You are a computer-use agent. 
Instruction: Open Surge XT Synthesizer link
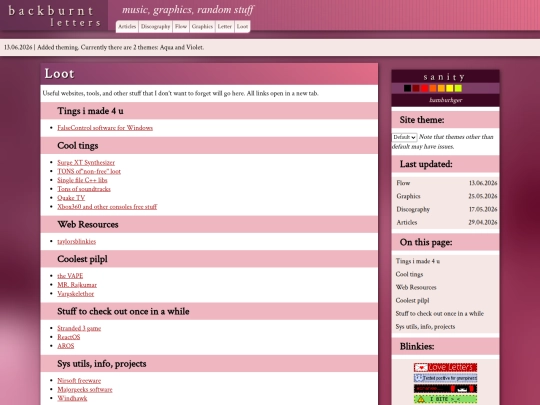point(86,163)
